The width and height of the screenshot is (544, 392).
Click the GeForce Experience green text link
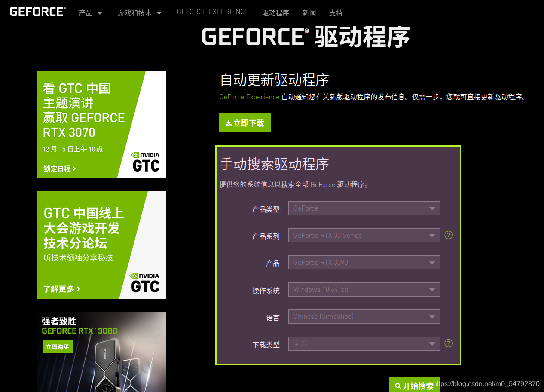click(249, 97)
